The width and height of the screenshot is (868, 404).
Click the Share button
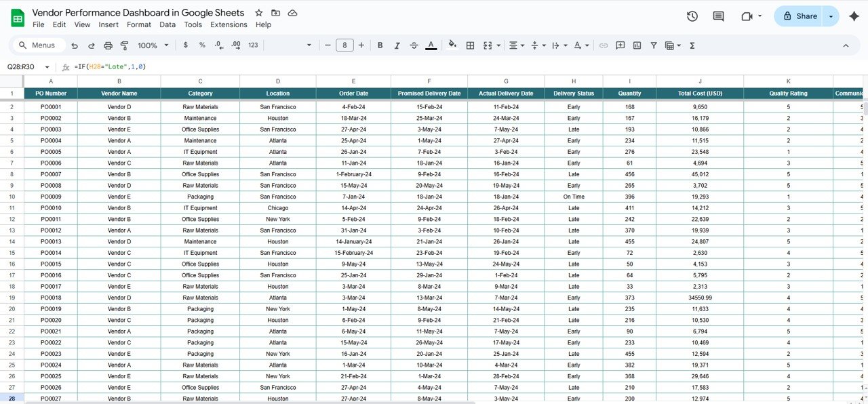798,16
